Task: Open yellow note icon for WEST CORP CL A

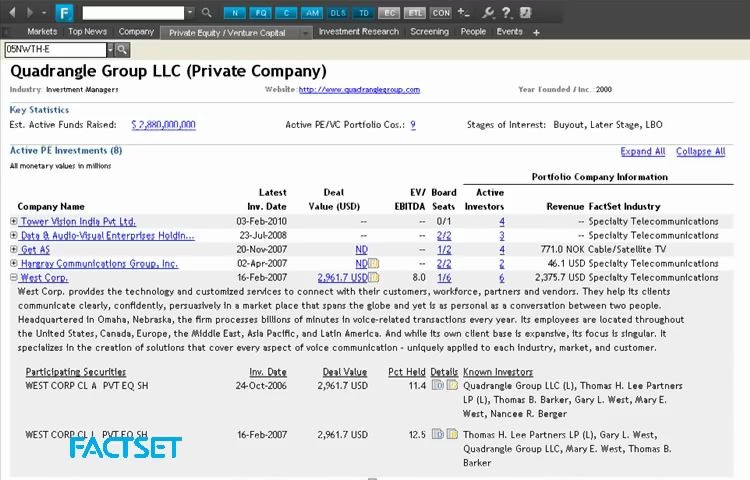Action: 452,385
